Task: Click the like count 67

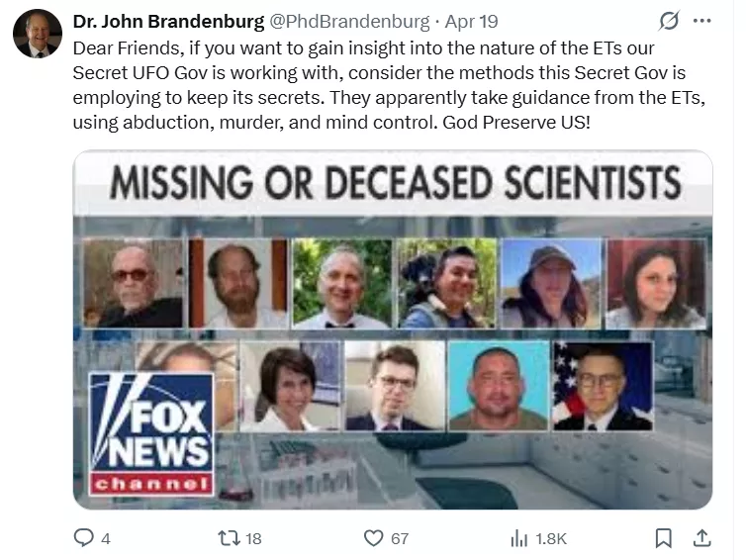Action: point(400,538)
